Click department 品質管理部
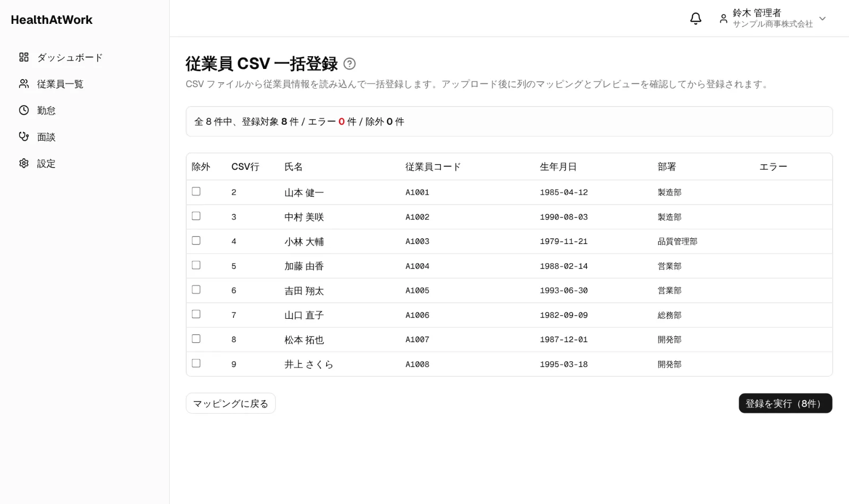Viewport: 849px width, 504px height. (677, 241)
